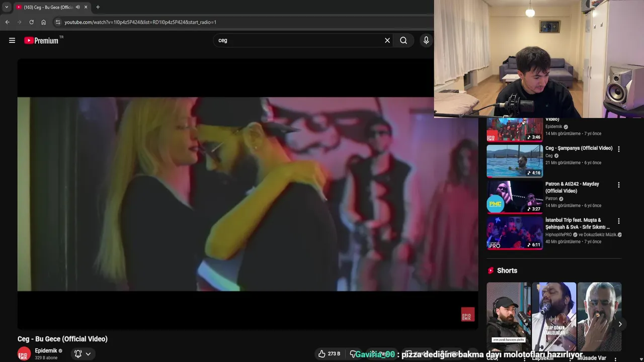Click the 21 Mn görüntüleme text of Şampanya
Screen dimensions: 644x362
click(x=562, y=163)
